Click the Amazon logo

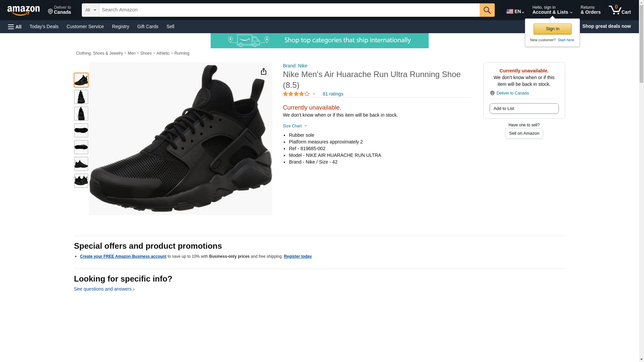(x=23, y=10)
